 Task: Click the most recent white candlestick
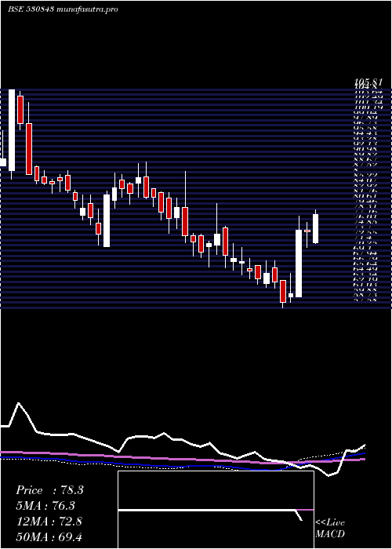315,229
